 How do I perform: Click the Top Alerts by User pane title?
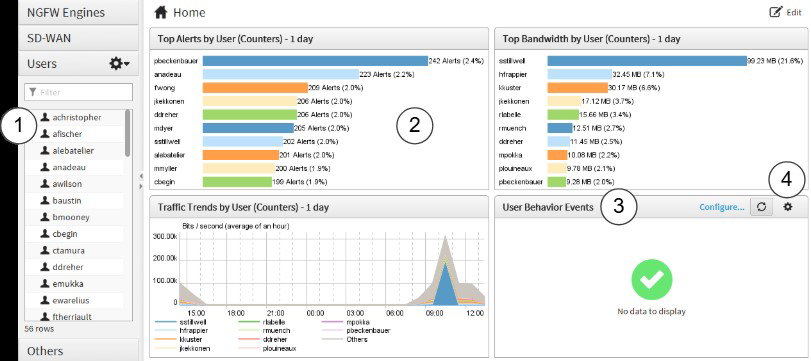tap(235, 39)
